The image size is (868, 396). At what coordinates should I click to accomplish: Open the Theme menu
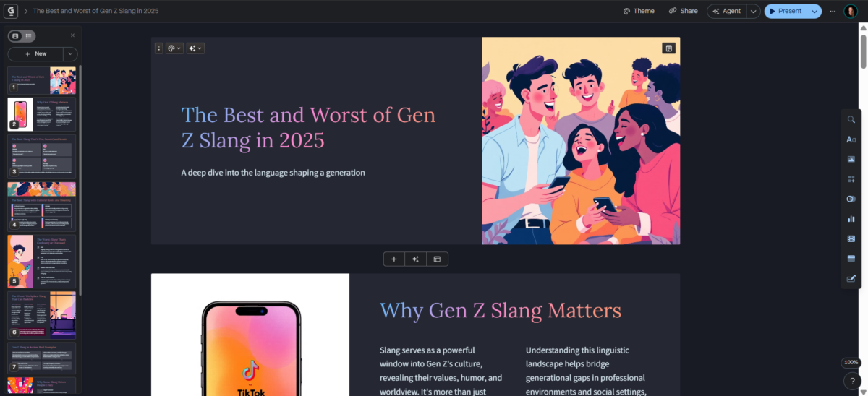(639, 11)
